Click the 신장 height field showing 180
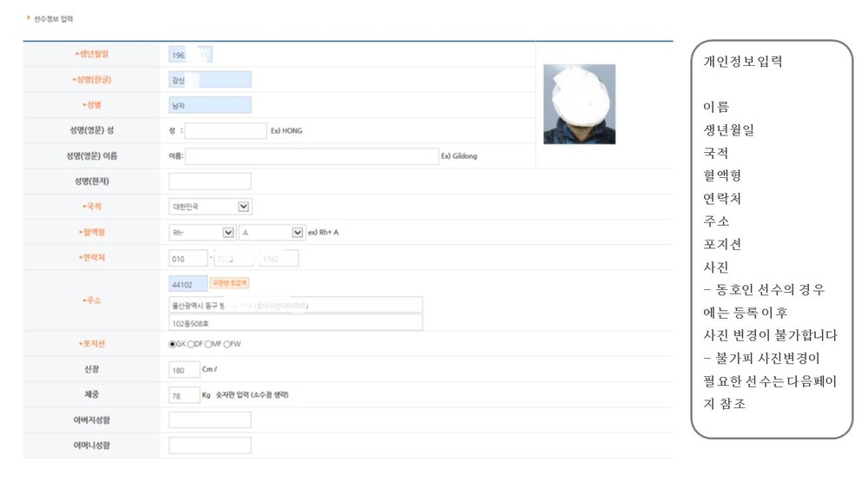Screen dimensions: 868x489 coord(184,370)
